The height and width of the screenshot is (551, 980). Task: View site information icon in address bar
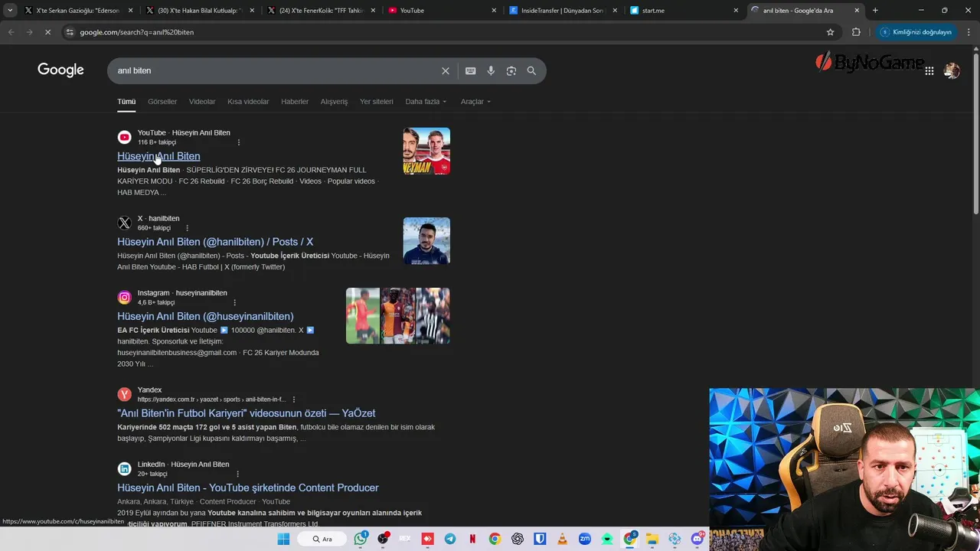70,32
